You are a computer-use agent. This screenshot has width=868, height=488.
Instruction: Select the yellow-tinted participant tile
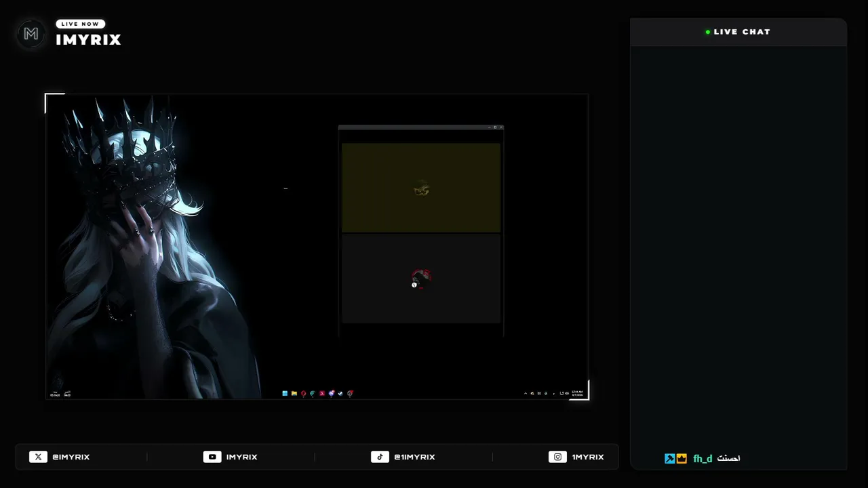[421, 188]
